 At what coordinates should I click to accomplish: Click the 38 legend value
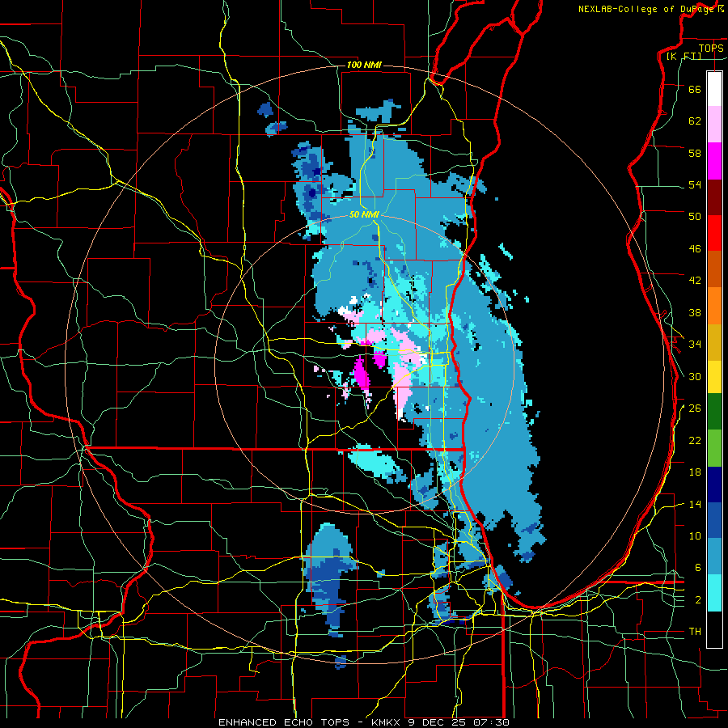[x=695, y=312]
